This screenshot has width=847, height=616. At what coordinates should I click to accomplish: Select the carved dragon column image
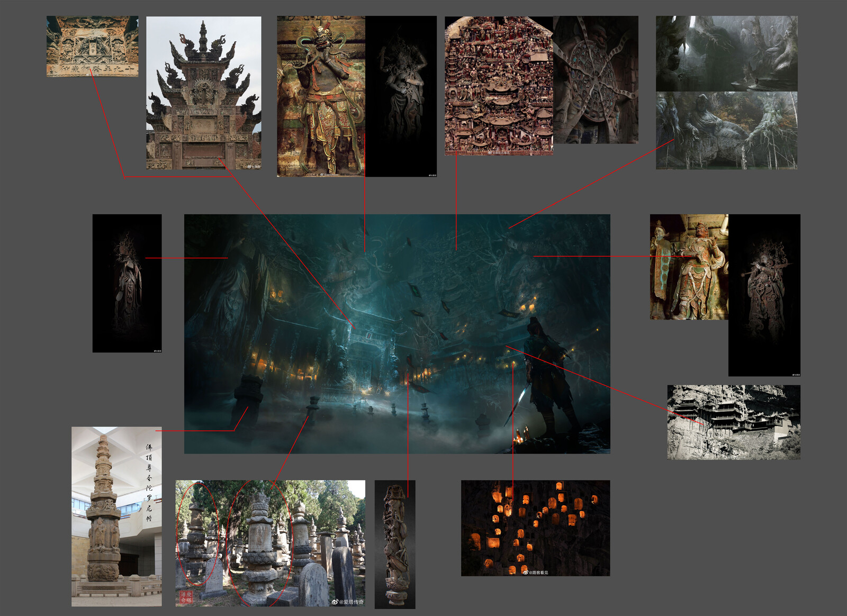pyautogui.click(x=395, y=545)
